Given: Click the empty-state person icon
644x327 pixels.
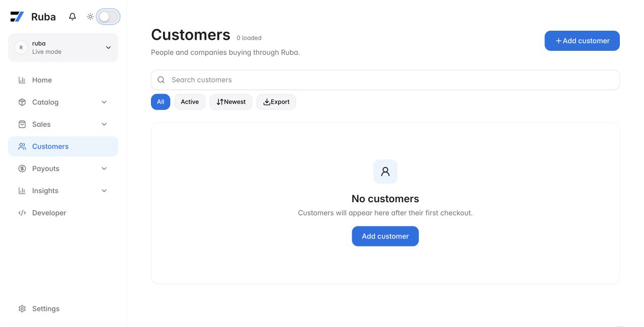Looking at the screenshot, I should 385,172.
